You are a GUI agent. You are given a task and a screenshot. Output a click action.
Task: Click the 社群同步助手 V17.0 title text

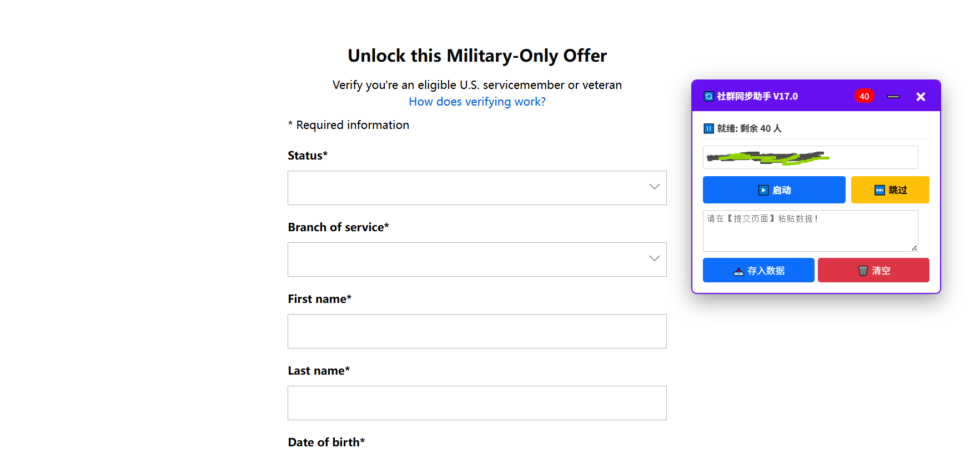757,97
